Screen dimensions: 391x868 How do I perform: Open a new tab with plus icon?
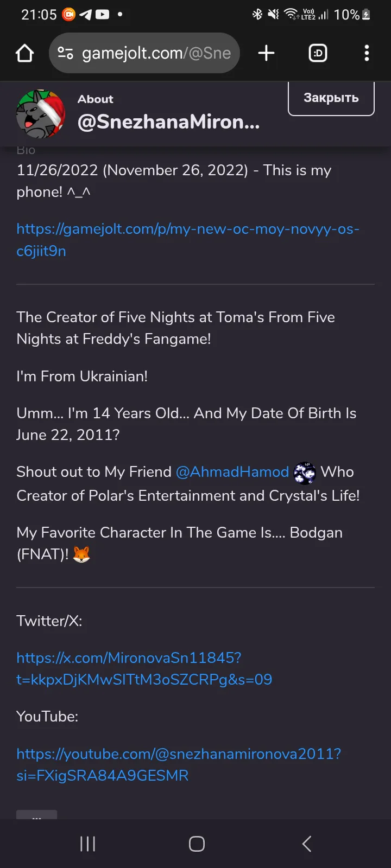[x=266, y=53]
